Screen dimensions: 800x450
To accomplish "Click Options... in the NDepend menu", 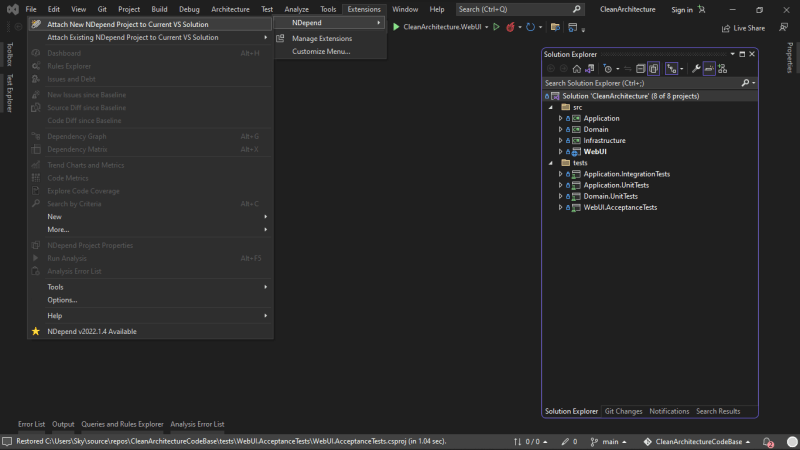I will coord(150,300).
